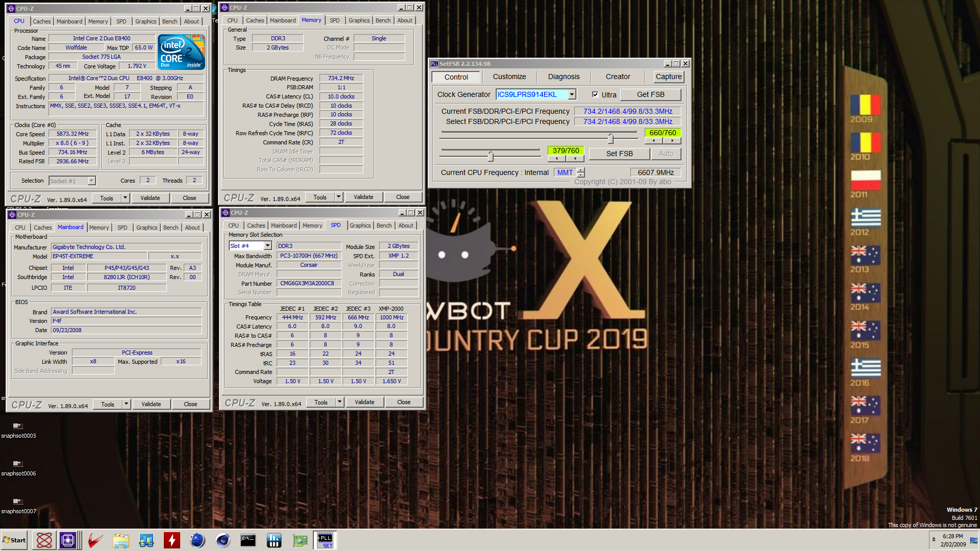Screen dimensions: 980x551
Task: Decrease the MMT spinner value in SetFSB
Action: point(581,175)
